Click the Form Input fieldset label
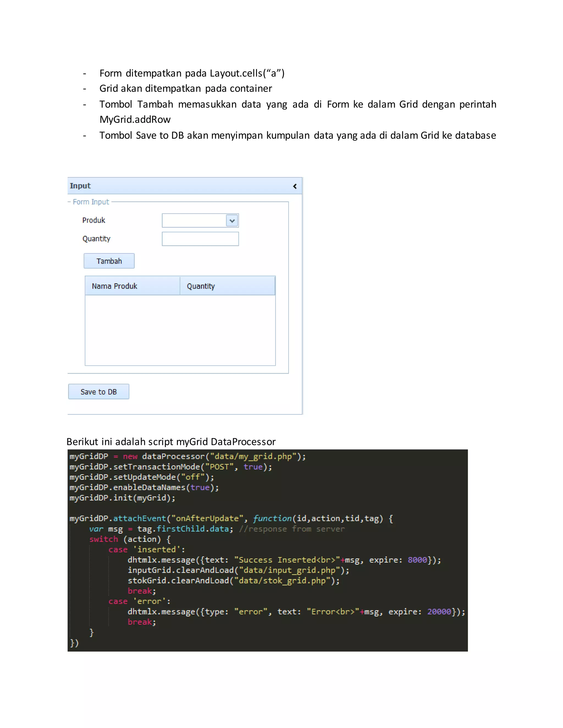Image resolution: width=563 pixels, height=728 pixels. (x=91, y=202)
